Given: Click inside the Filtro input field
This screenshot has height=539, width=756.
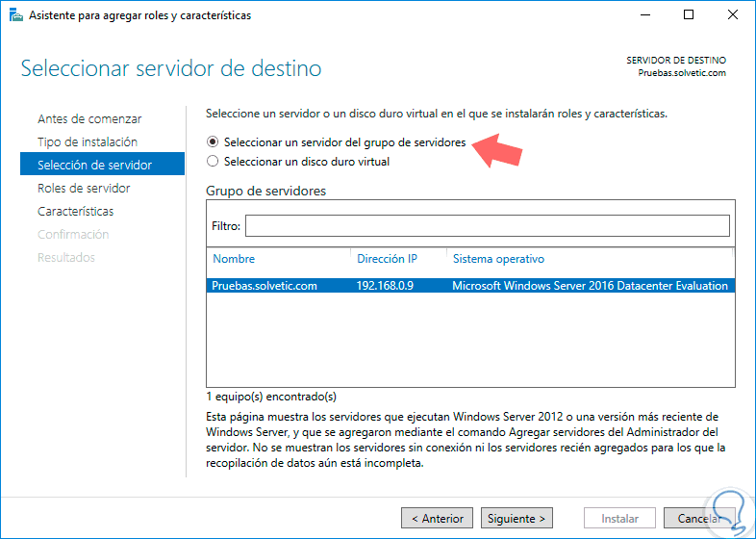Looking at the screenshot, I should tap(487, 225).
